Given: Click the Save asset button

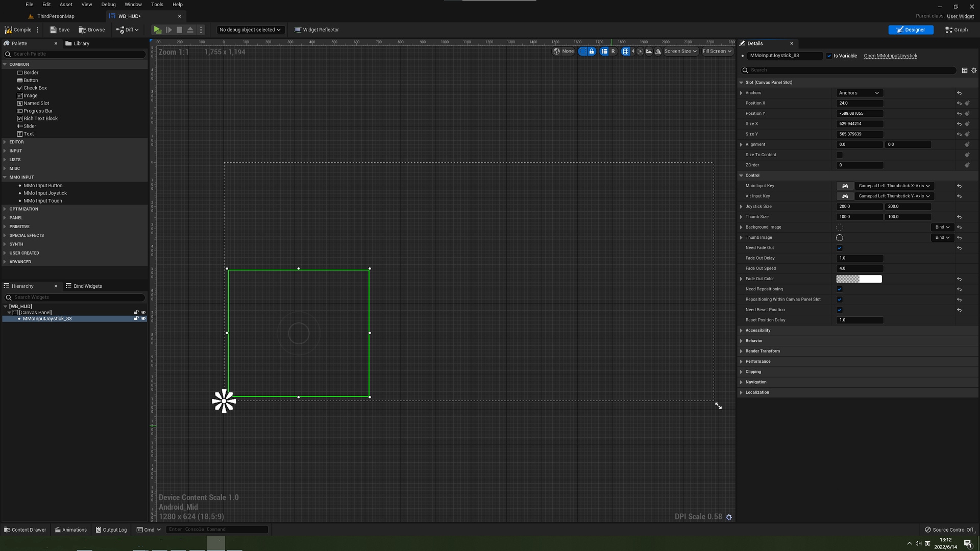Looking at the screenshot, I should point(60,30).
